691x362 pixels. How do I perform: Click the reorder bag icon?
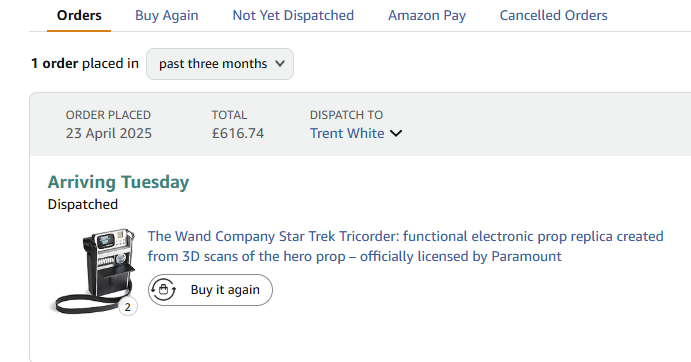point(163,290)
